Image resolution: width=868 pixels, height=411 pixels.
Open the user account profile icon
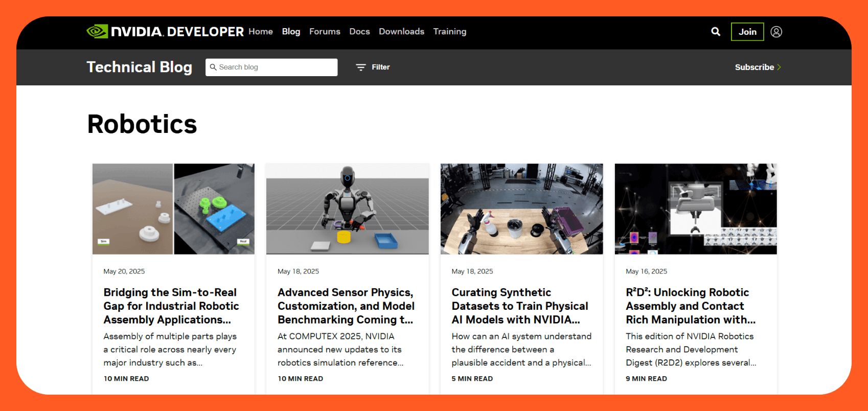click(776, 32)
